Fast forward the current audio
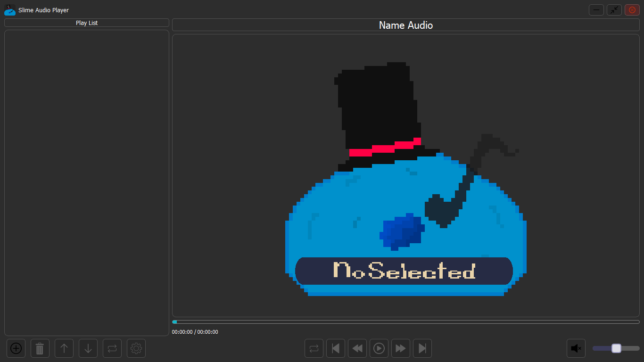 pos(400,348)
